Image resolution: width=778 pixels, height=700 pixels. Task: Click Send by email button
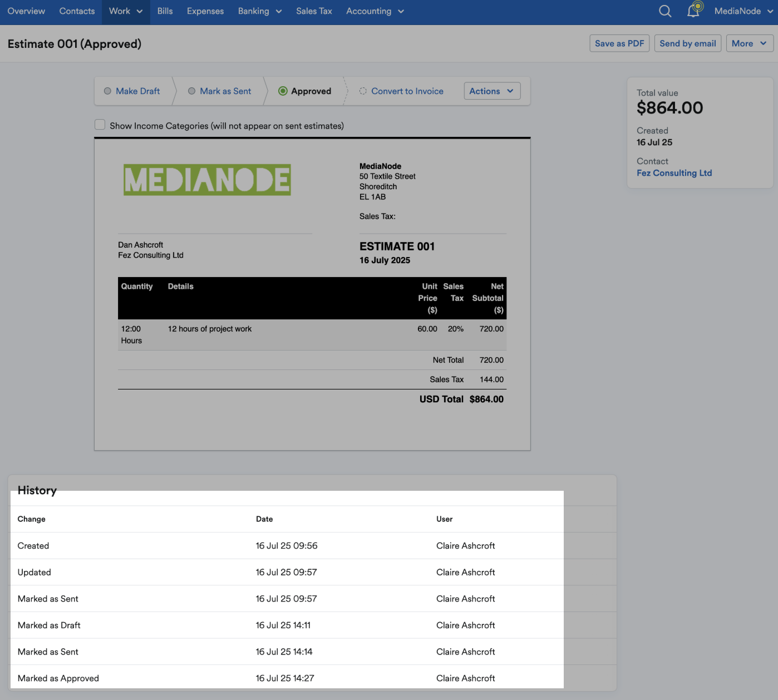pos(688,43)
